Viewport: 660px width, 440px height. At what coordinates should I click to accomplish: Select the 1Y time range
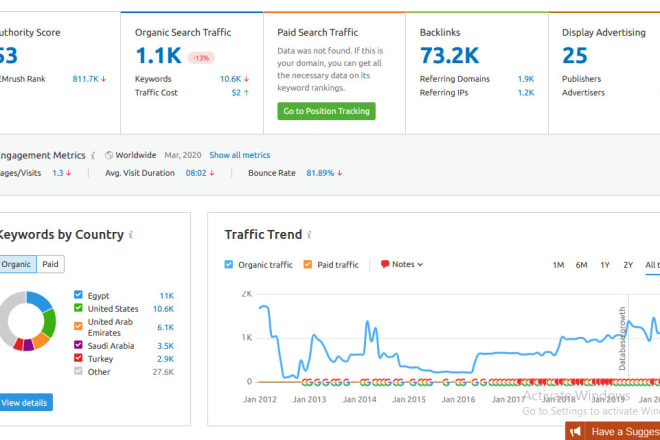pyautogui.click(x=605, y=265)
